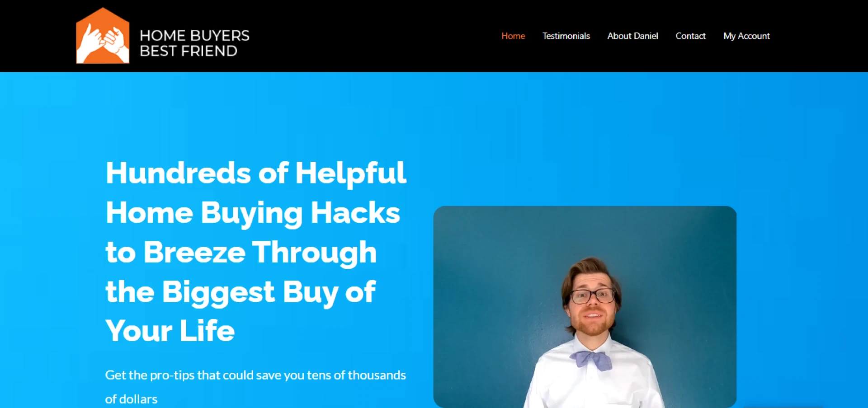The image size is (868, 408).
Task: Click the 'Hundreds of Helpful' headline line
Action: [x=256, y=173]
